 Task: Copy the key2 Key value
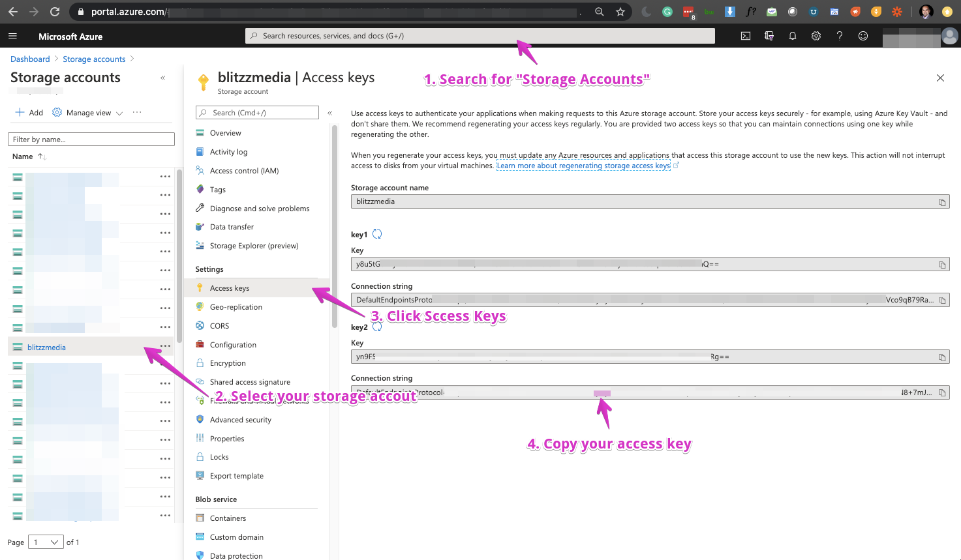pyautogui.click(x=942, y=357)
